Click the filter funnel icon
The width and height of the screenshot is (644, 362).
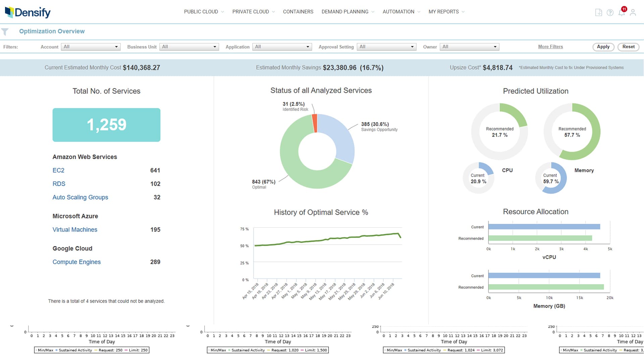pyautogui.click(x=5, y=32)
